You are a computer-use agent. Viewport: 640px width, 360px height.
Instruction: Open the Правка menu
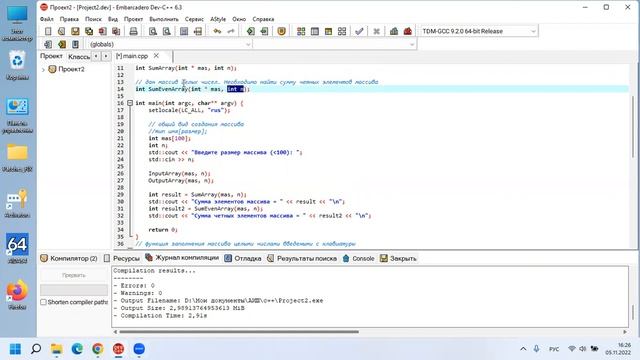click(x=69, y=19)
